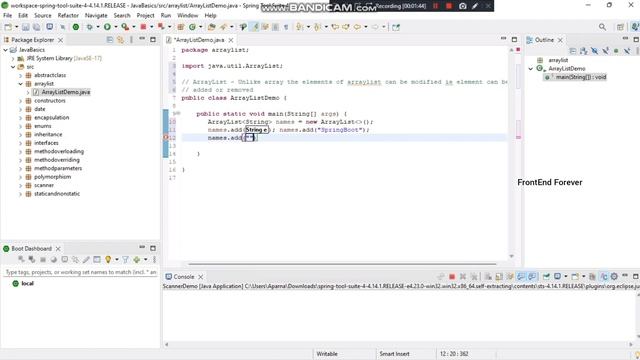Image resolution: width=640 pixels, height=360 pixels.
Task: Click the Outline sort alphabetically icon
Action: click(584, 51)
